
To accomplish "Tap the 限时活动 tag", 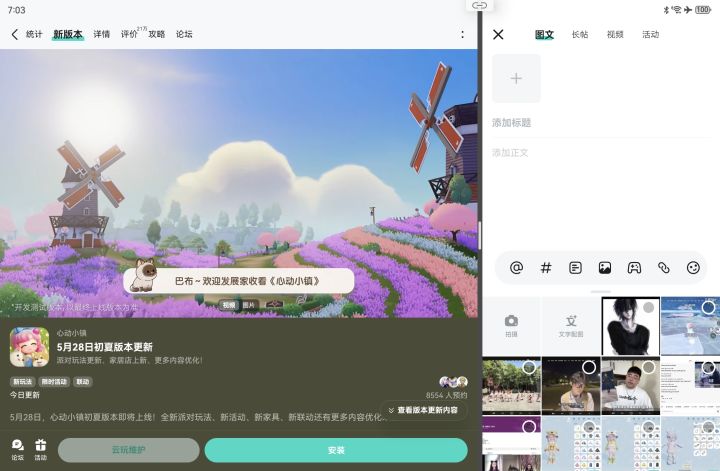I will point(54,381).
